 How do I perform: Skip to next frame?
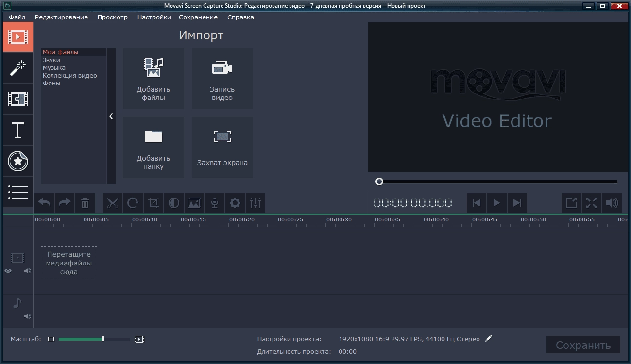(517, 203)
